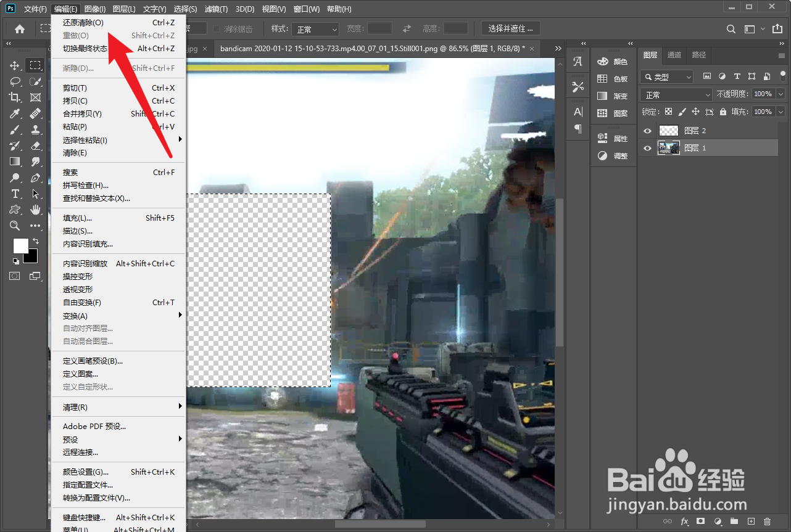The width and height of the screenshot is (791, 532).
Task: Select the Eraser tool
Action: click(x=35, y=145)
